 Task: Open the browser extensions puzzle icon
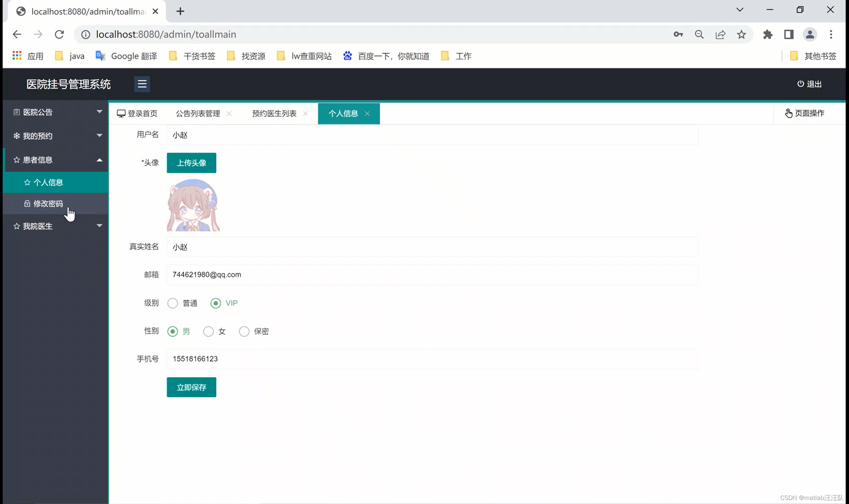(767, 34)
